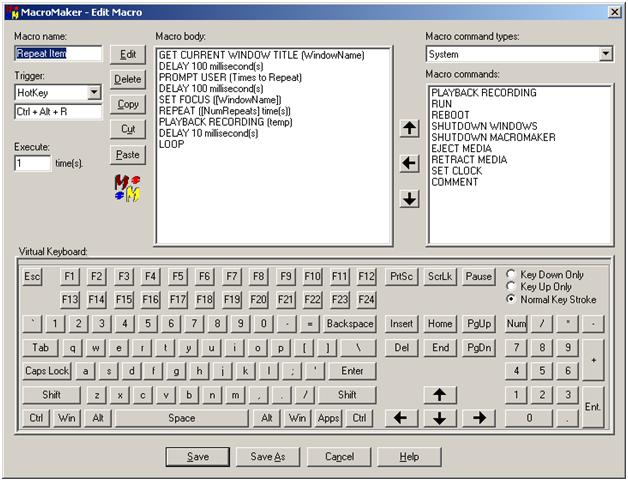Screen dimensions: 628x481
Task: Click the Macro name input field
Action: [58, 53]
